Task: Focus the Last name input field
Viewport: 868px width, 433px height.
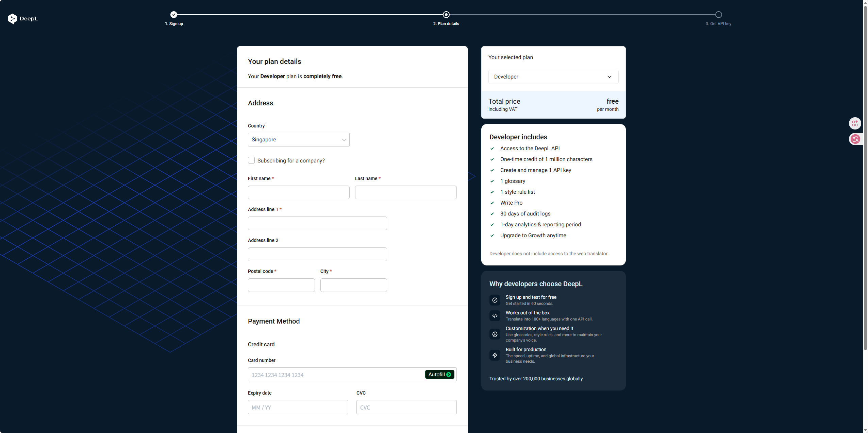Action: pos(406,192)
